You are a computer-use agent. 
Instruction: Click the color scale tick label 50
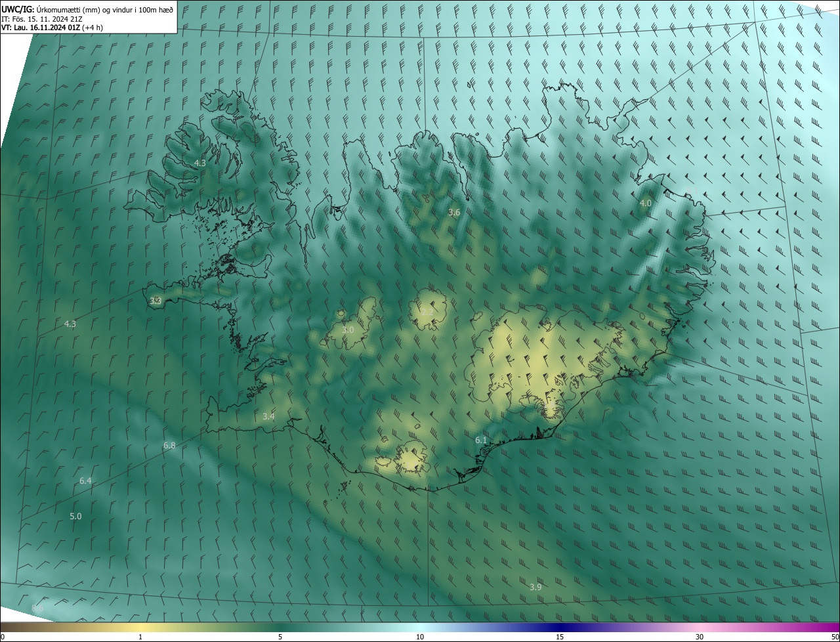point(835,637)
